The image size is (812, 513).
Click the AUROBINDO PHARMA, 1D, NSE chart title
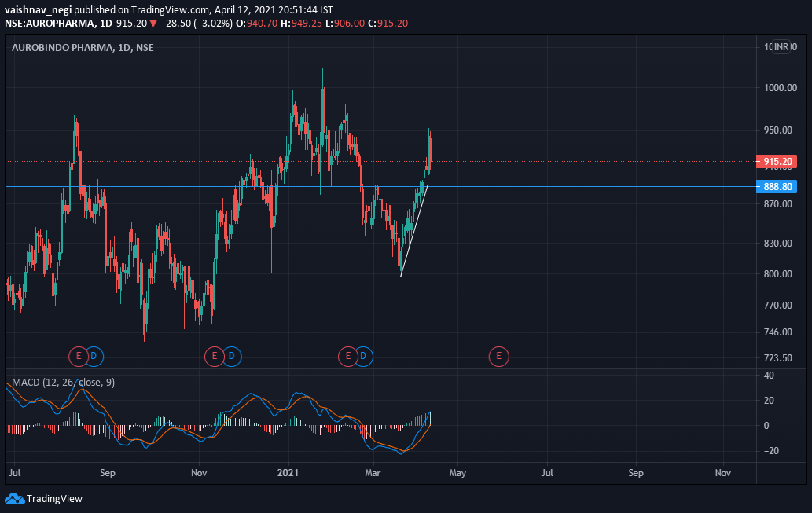83,48
